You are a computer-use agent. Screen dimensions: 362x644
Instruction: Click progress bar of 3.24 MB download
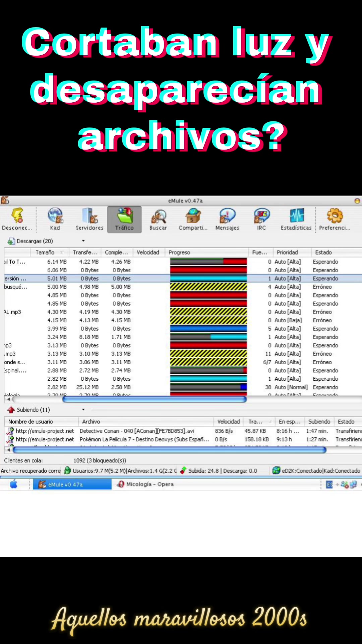pos(208,337)
